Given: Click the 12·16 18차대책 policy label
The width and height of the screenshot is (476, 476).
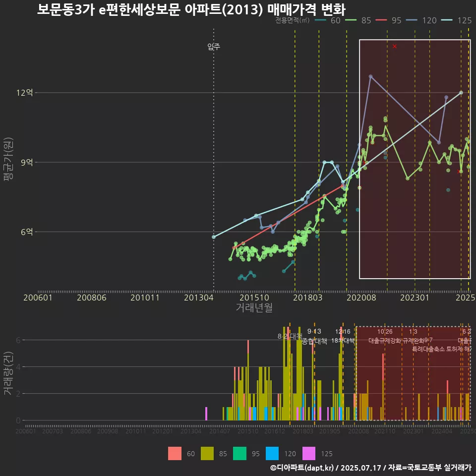Looking at the screenshot, I should coord(343,336).
